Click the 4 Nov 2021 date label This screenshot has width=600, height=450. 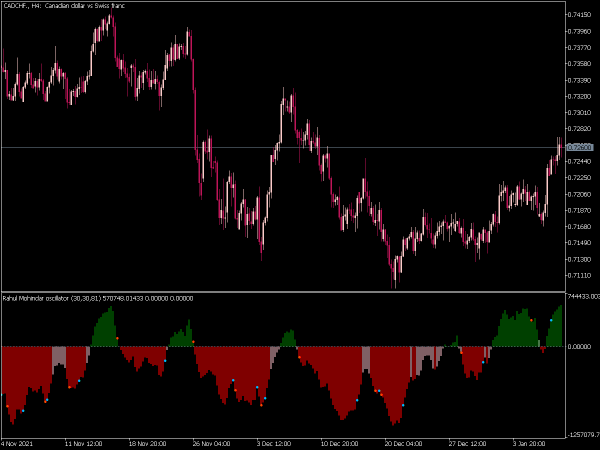point(17,444)
